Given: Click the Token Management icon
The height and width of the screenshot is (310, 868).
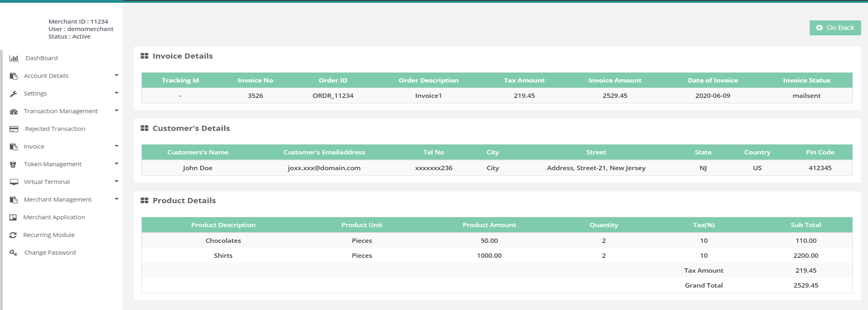Looking at the screenshot, I should [13, 164].
